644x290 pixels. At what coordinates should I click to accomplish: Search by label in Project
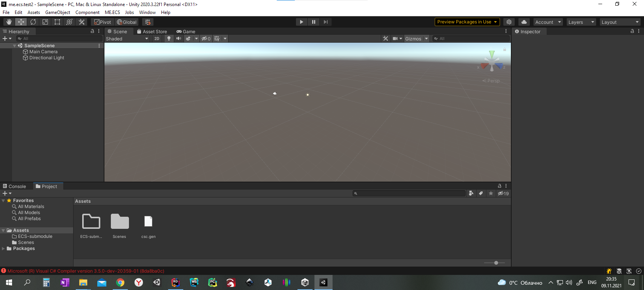coord(481,193)
